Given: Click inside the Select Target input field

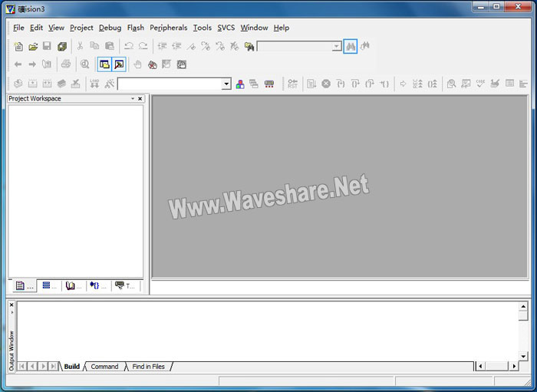Looking at the screenshot, I should click(170, 84).
